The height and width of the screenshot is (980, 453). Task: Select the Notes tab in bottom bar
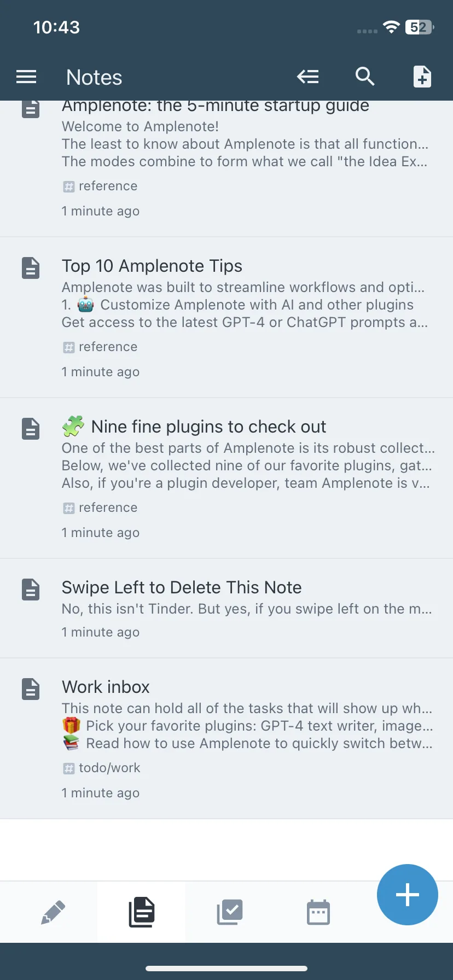point(142,912)
